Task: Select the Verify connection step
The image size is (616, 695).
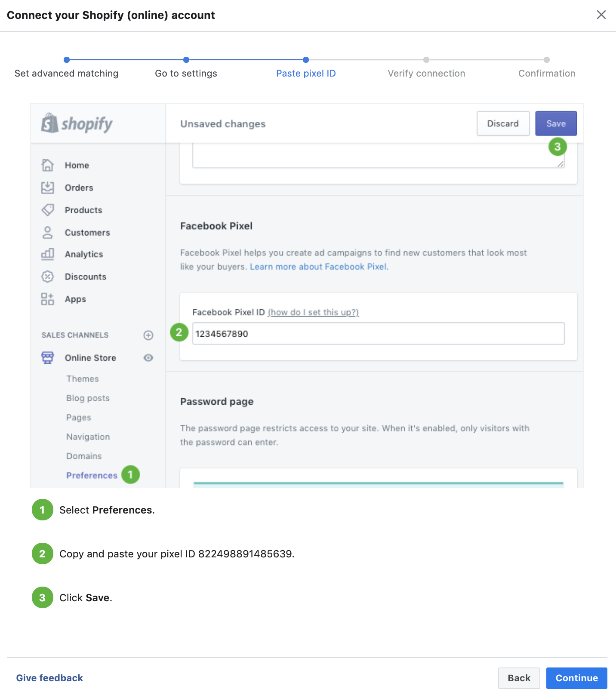Action: pyautogui.click(x=426, y=74)
